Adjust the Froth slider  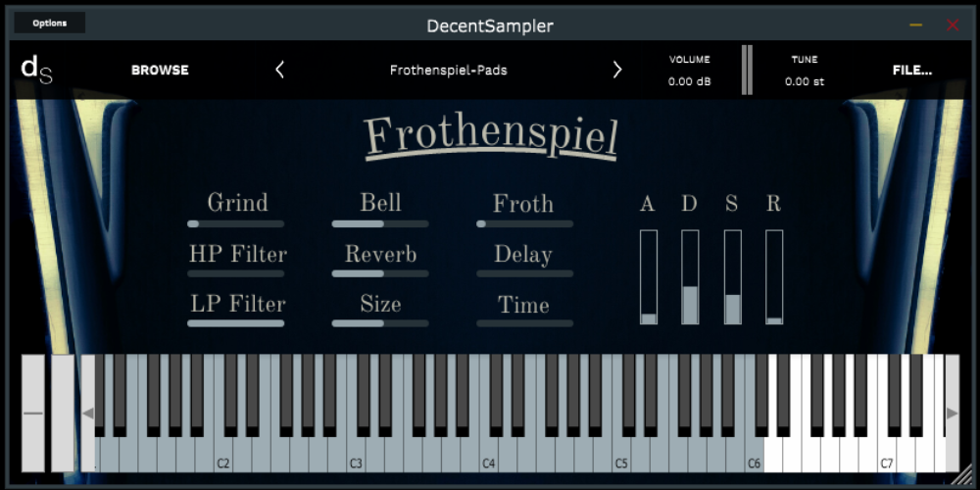click(524, 223)
